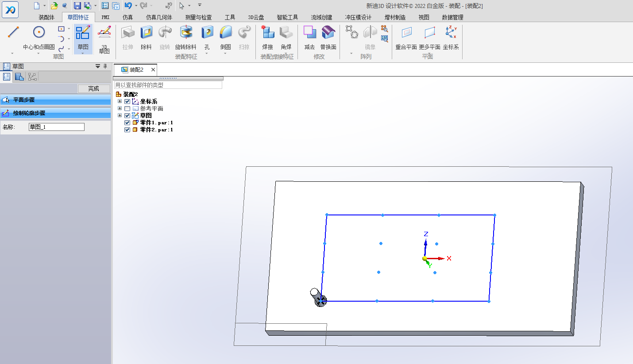Open the 替换面 replace face tool

click(328, 33)
